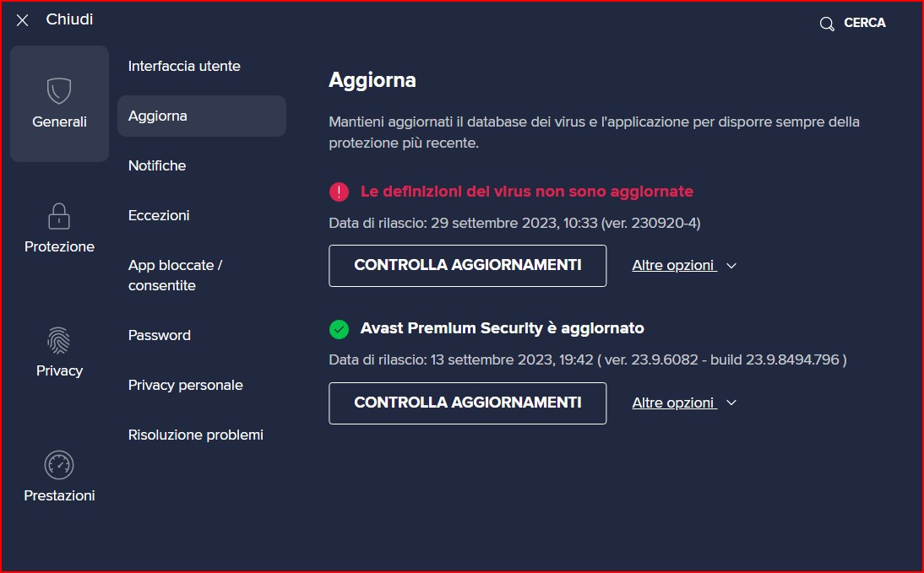Go to Risoluzione problemi

[196, 435]
